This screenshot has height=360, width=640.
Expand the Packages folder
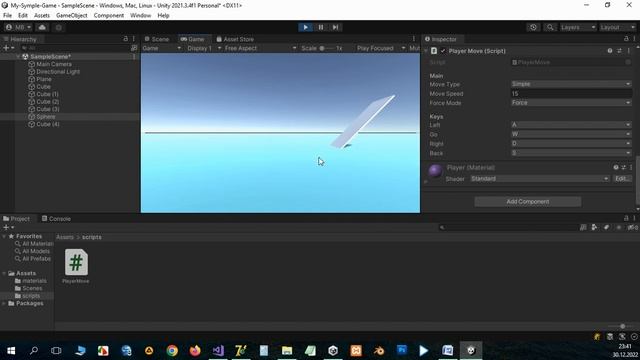coord(4,304)
